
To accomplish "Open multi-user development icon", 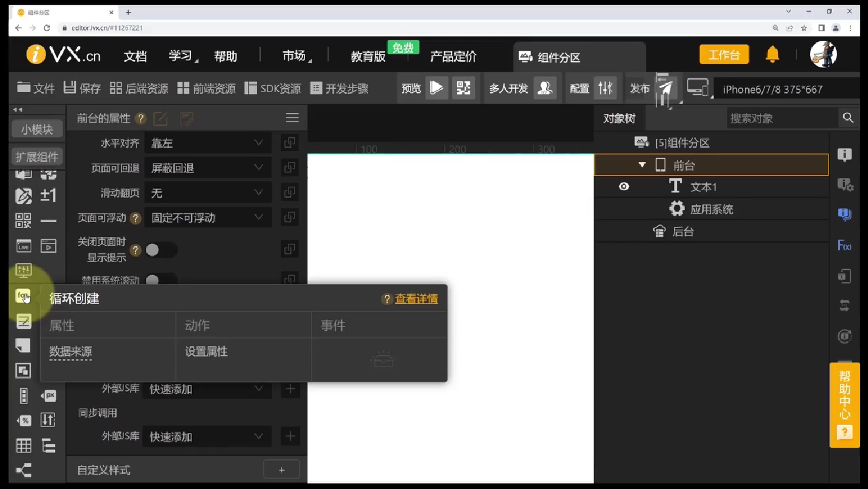I will click(545, 88).
